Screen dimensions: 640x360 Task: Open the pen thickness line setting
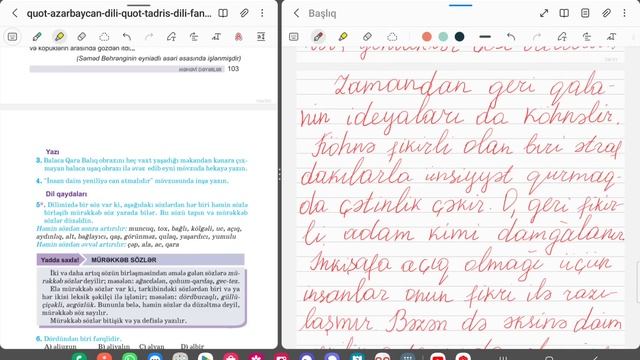[x=485, y=37]
